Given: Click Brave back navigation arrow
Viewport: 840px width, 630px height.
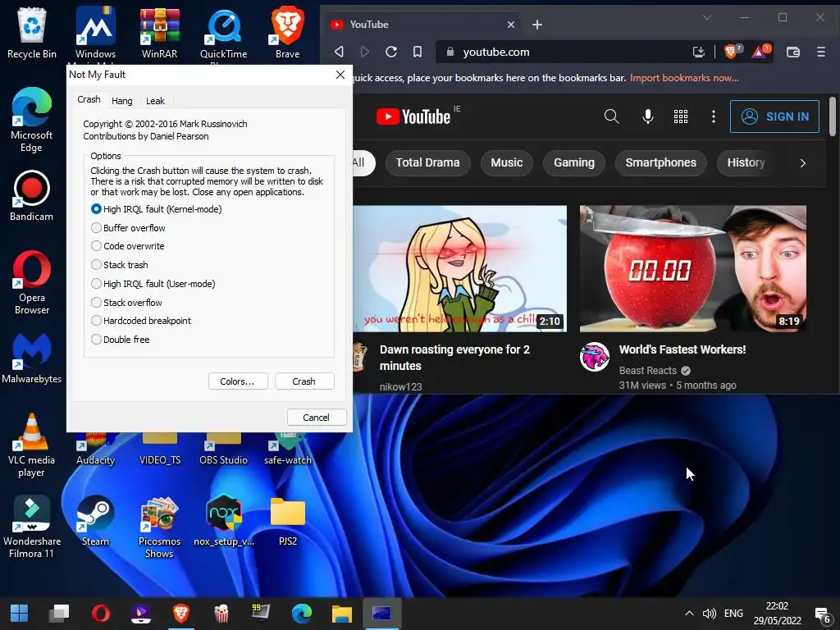Looking at the screenshot, I should (339, 52).
